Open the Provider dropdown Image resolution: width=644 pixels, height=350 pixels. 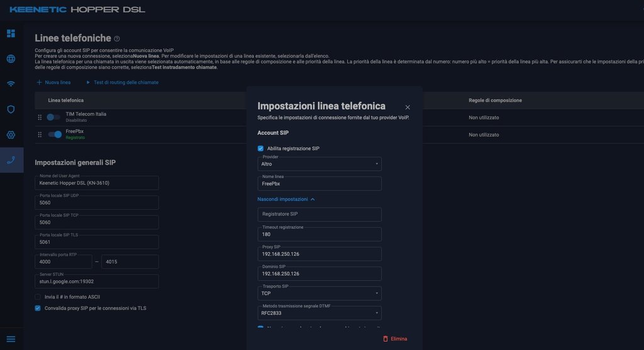point(319,164)
